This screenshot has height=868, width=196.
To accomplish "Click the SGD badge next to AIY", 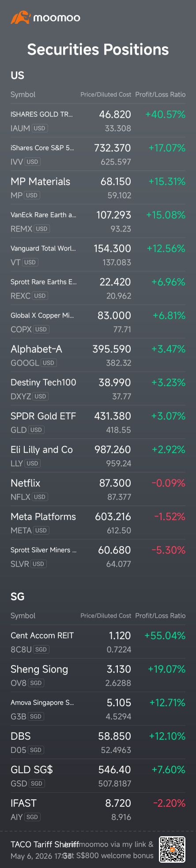I will point(32,817).
